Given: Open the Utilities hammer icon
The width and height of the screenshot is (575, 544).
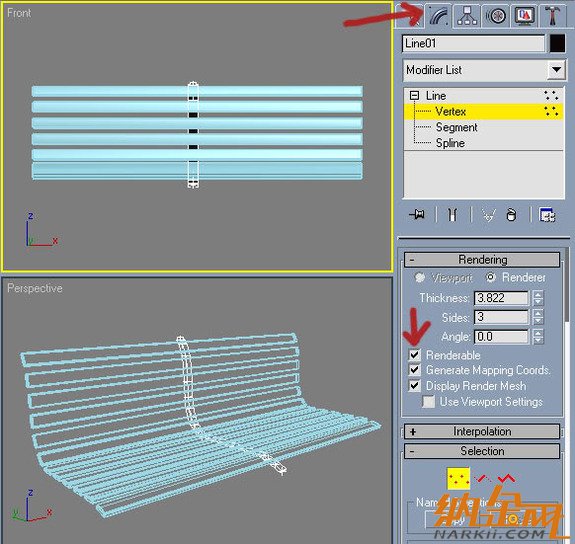Looking at the screenshot, I should (x=553, y=15).
